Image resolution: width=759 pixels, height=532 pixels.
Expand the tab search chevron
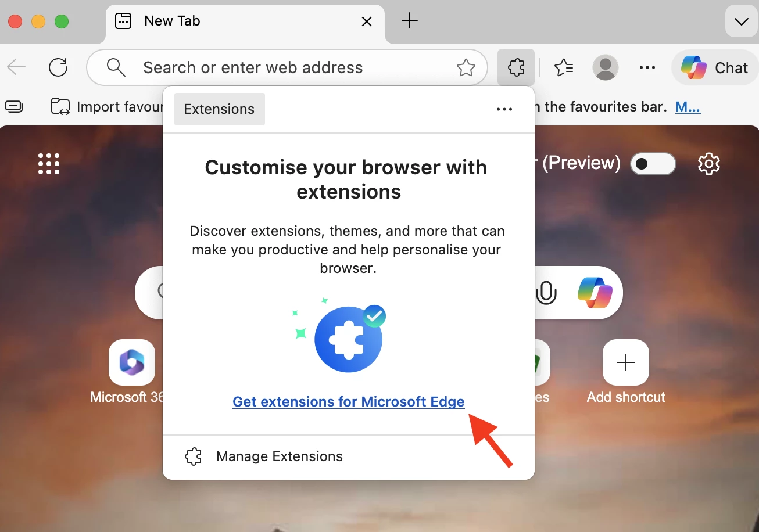(x=741, y=22)
